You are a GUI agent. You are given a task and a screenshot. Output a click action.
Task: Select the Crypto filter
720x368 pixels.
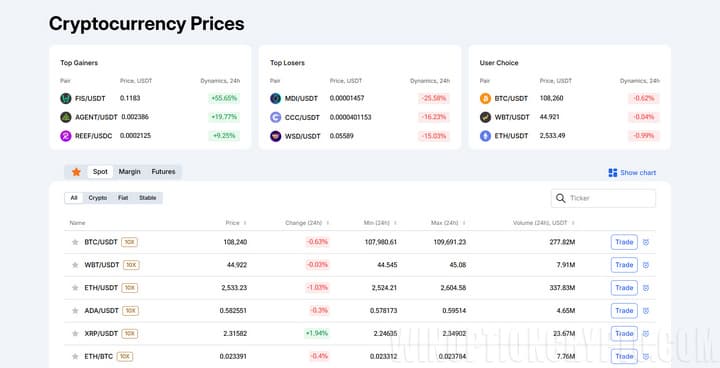click(x=98, y=198)
